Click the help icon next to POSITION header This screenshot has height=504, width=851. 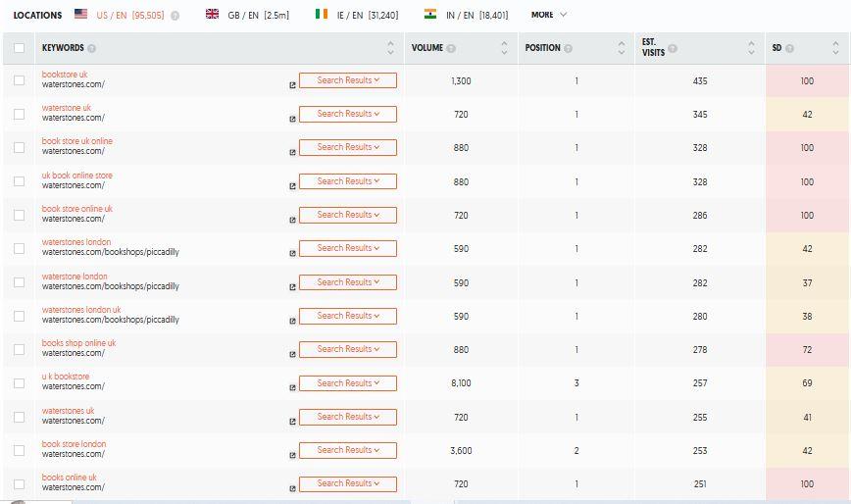(x=569, y=48)
